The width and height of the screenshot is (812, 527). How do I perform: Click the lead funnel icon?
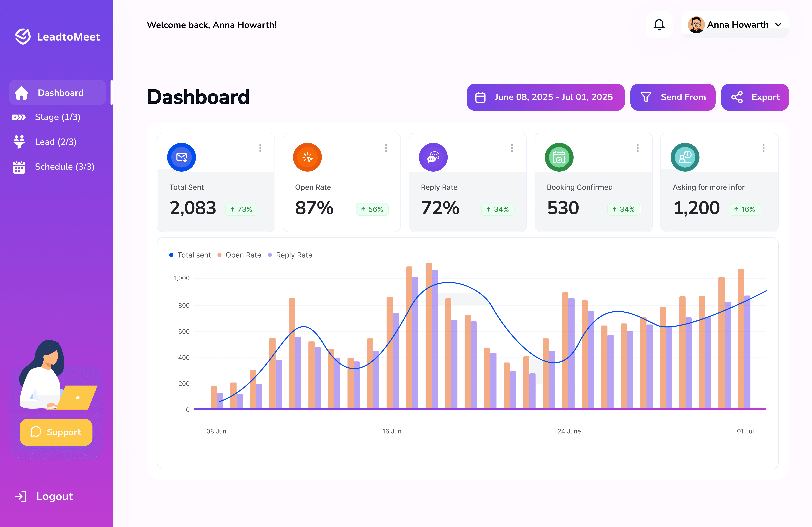(19, 142)
